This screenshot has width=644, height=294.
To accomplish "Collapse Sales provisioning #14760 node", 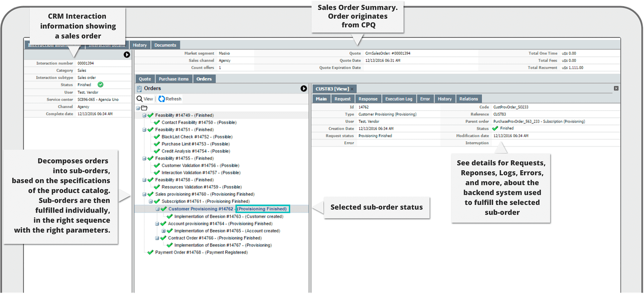I will [144, 194].
